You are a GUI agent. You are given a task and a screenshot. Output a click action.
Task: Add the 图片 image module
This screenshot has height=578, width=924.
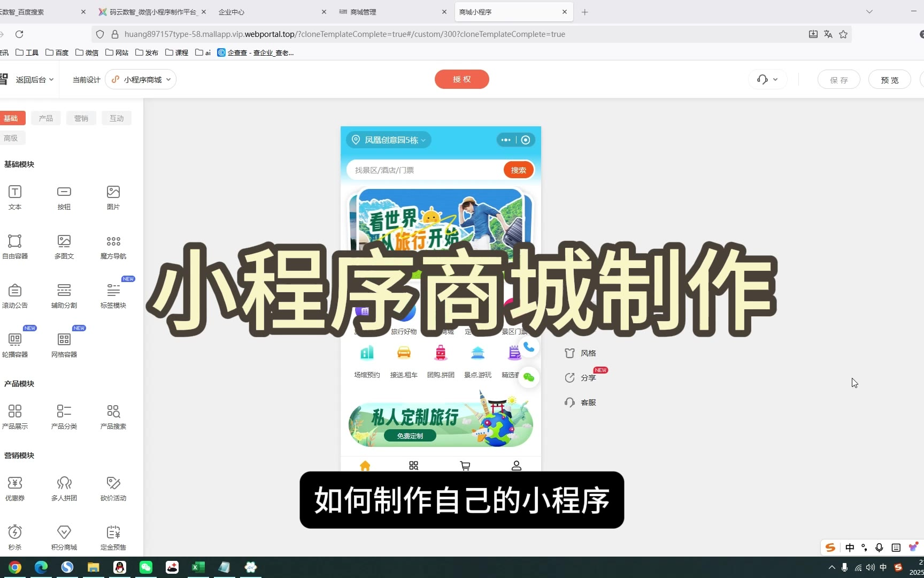[x=113, y=197]
